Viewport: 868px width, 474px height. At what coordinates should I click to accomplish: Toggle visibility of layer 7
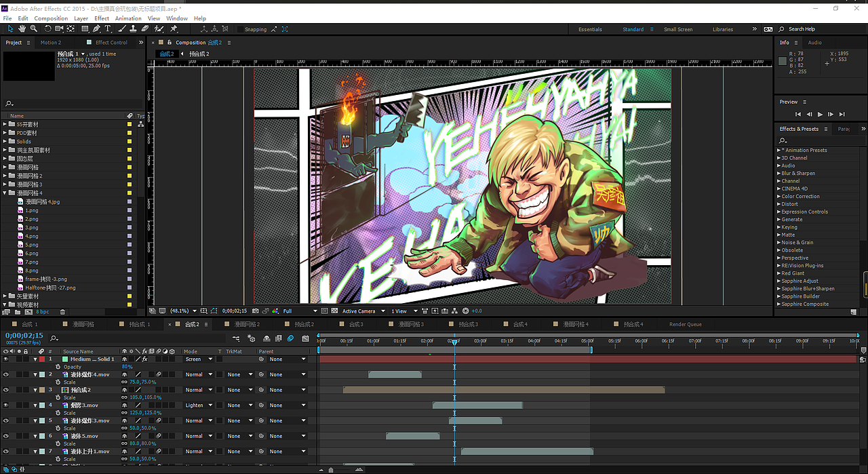(x=6, y=452)
